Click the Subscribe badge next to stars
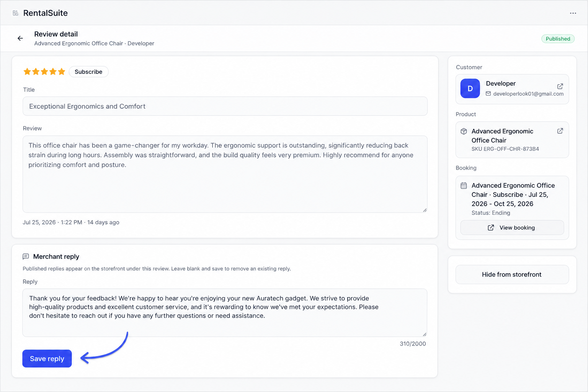This screenshot has height=392, width=588. 88,72
